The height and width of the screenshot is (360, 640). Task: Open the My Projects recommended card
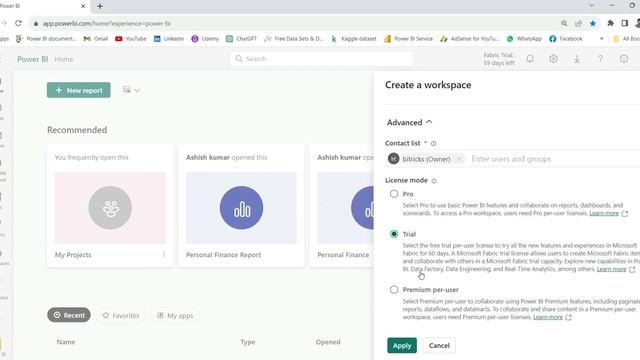(110, 206)
